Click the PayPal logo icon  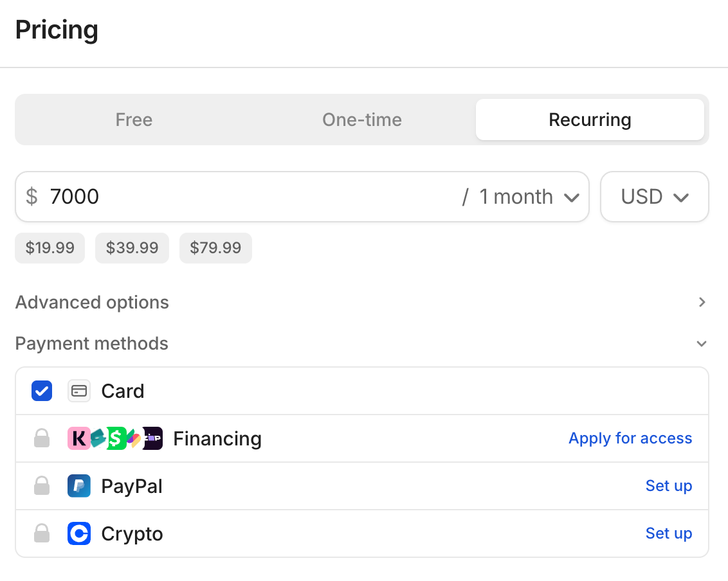pyautogui.click(x=79, y=486)
